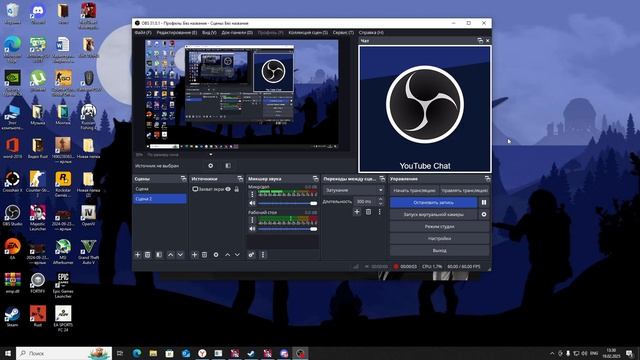Move scene up with the Scenes up arrow
The height and width of the screenshot is (360, 640).
(x=170, y=255)
